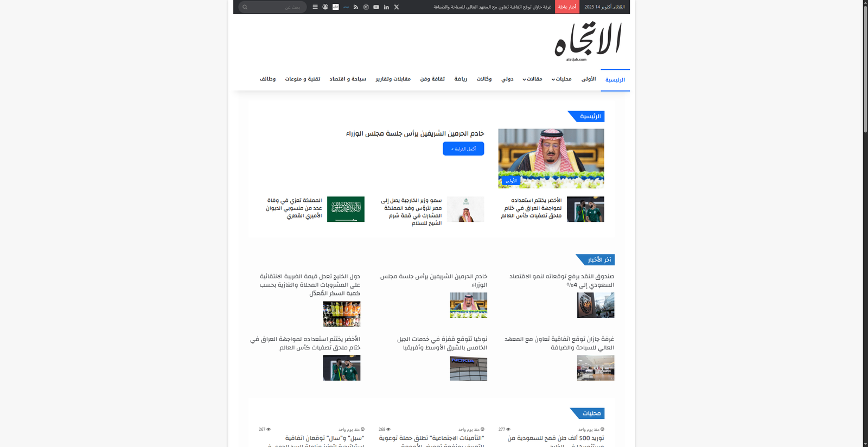Click the IMF Saudi economy growth headline
Screen dimensions: 868x447
click(x=561, y=280)
